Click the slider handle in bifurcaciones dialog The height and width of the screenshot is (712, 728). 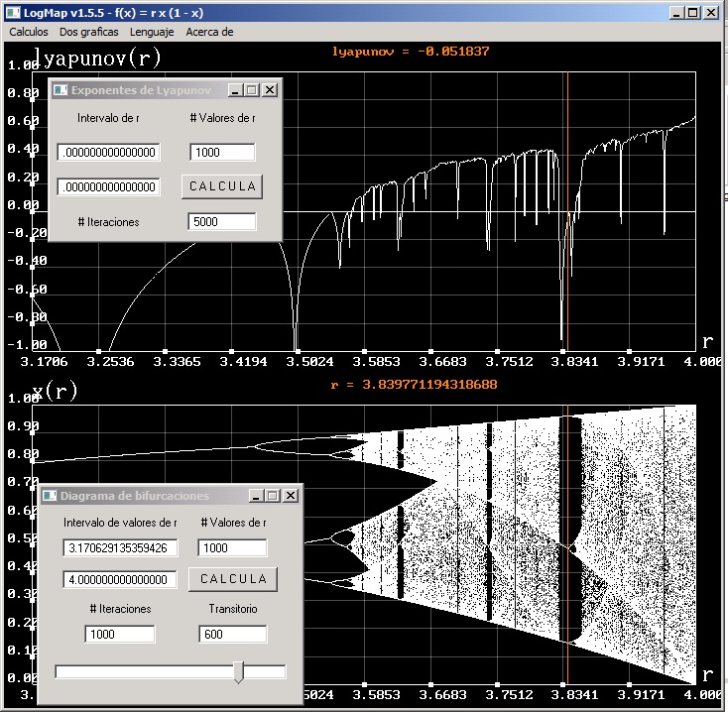239,673
